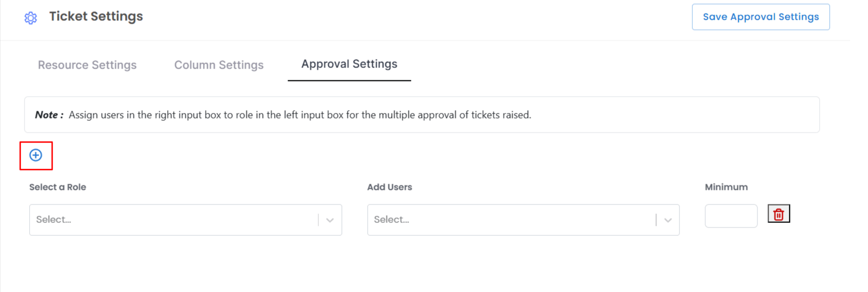Select the Approval Settings tab

pyautogui.click(x=349, y=64)
